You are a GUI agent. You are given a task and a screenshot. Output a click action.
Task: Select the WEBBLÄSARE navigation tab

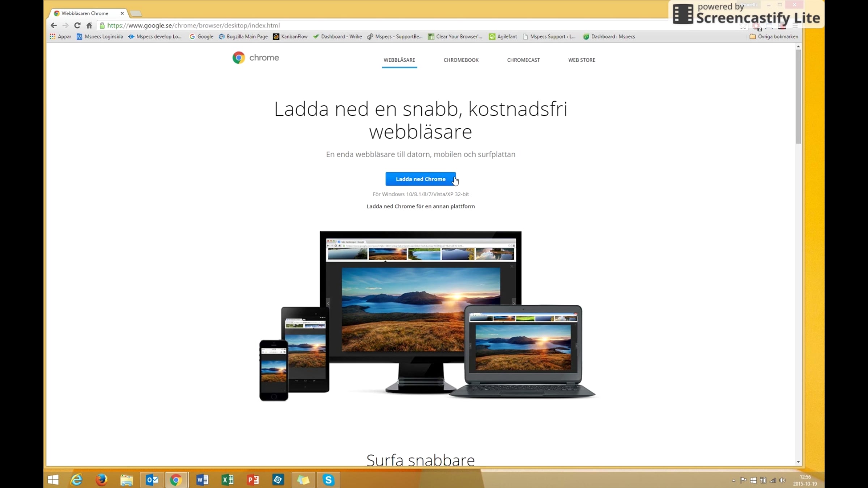[399, 60]
